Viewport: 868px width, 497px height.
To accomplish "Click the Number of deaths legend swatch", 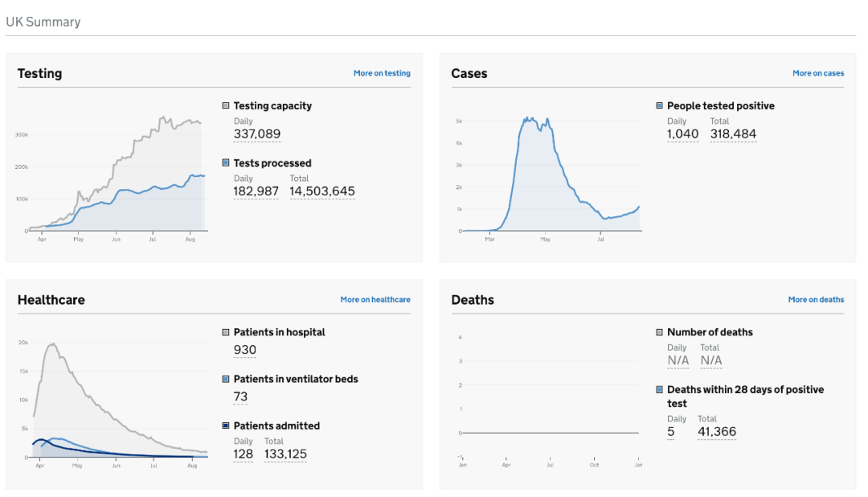I will [x=659, y=332].
